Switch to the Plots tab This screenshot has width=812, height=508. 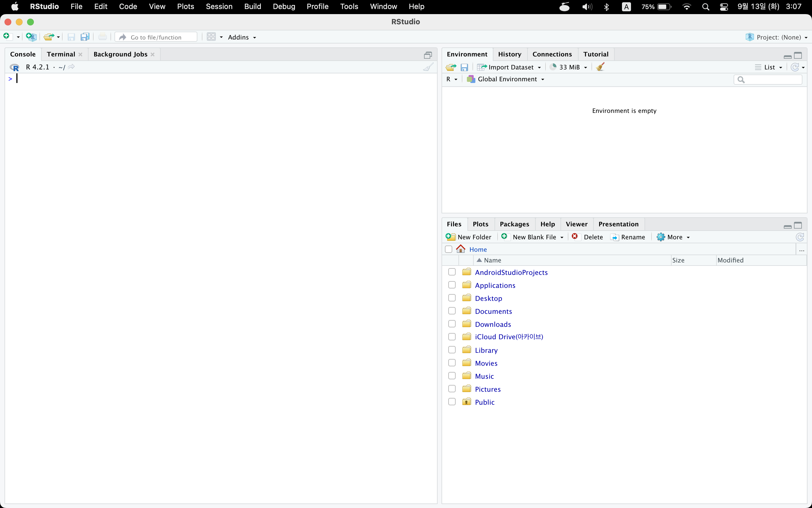click(x=480, y=224)
